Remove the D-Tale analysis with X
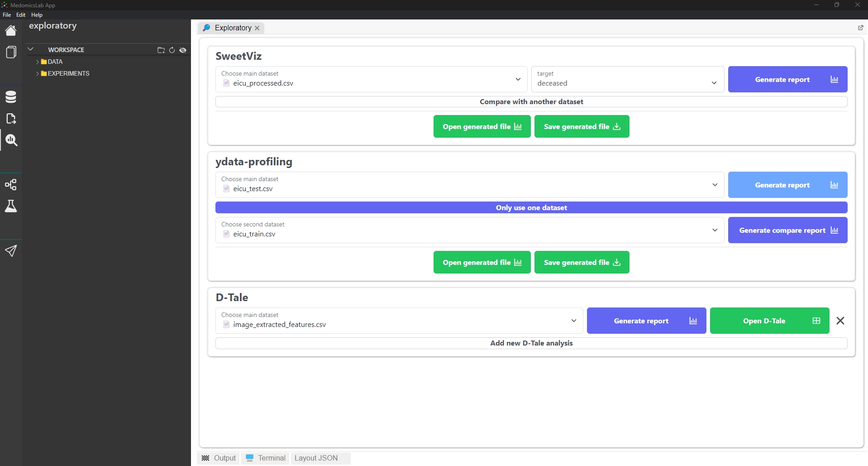This screenshot has height=466, width=868. coord(840,321)
